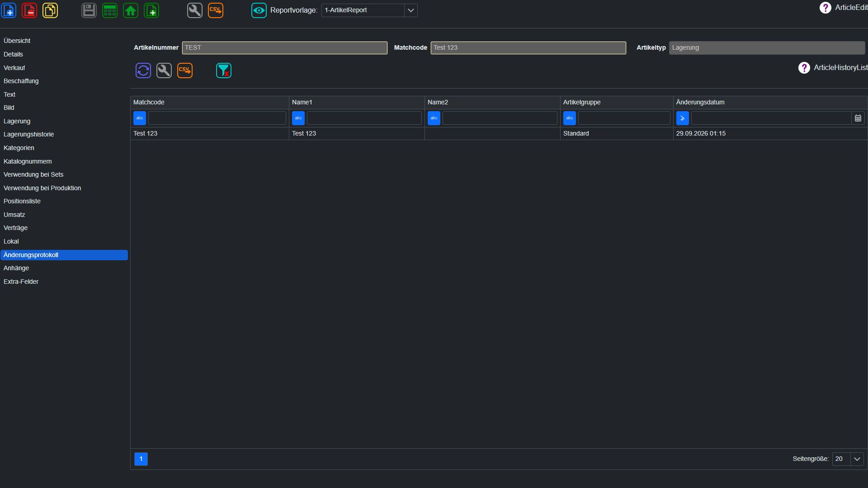Switch to the Lagerungshistorie section
Viewport: 868px width, 488px height.
tap(29, 134)
